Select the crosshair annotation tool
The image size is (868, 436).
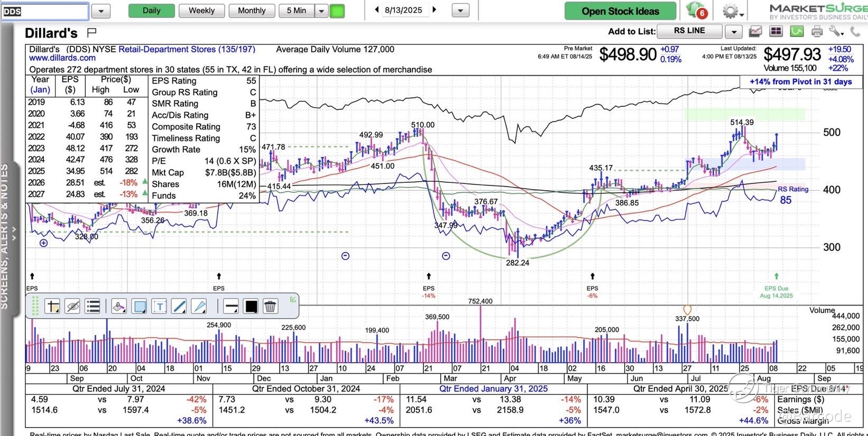(52, 306)
